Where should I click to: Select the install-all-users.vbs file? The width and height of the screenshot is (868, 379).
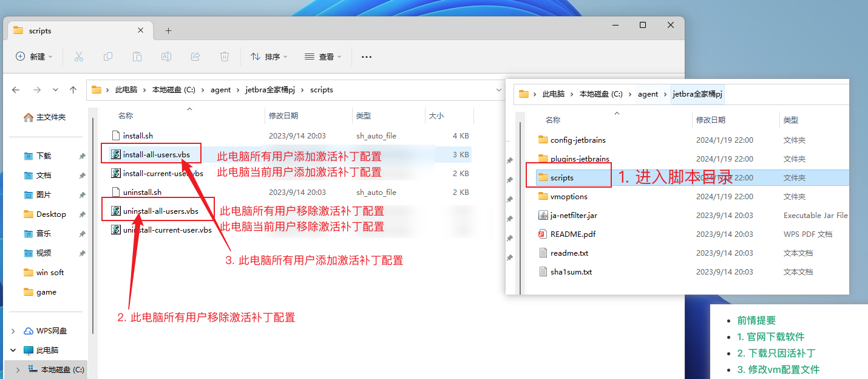coord(156,154)
